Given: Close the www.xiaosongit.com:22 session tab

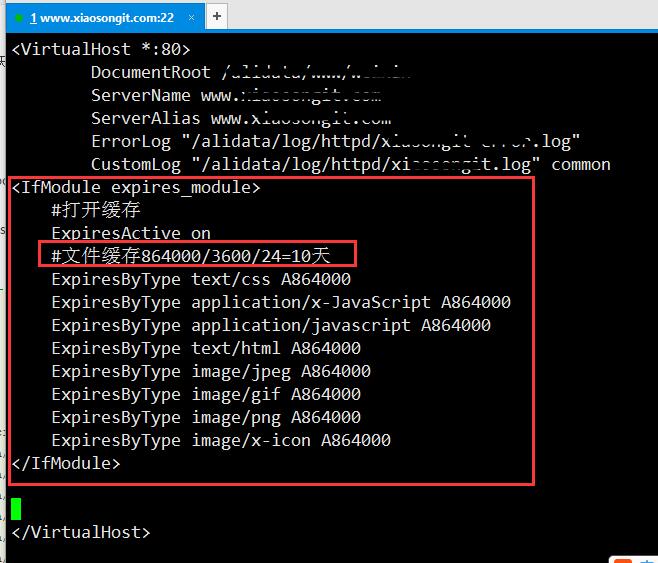Looking at the screenshot, I should click(x=191, y=17).
